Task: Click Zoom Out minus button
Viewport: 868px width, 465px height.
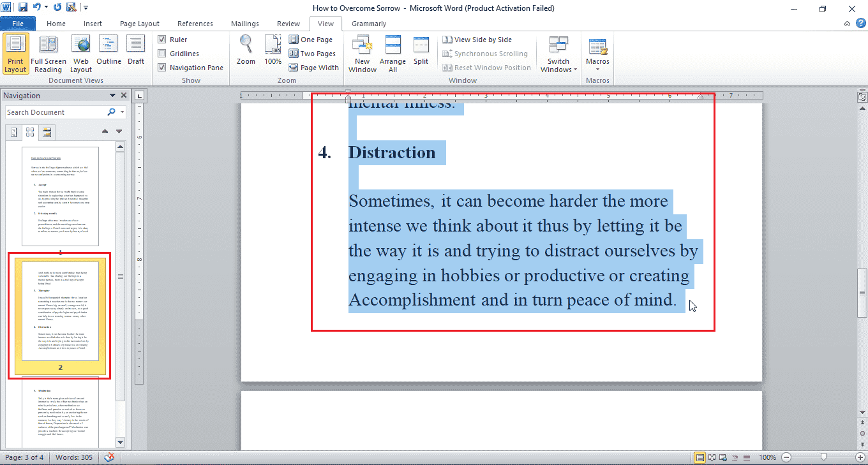Action: [786, 457]
